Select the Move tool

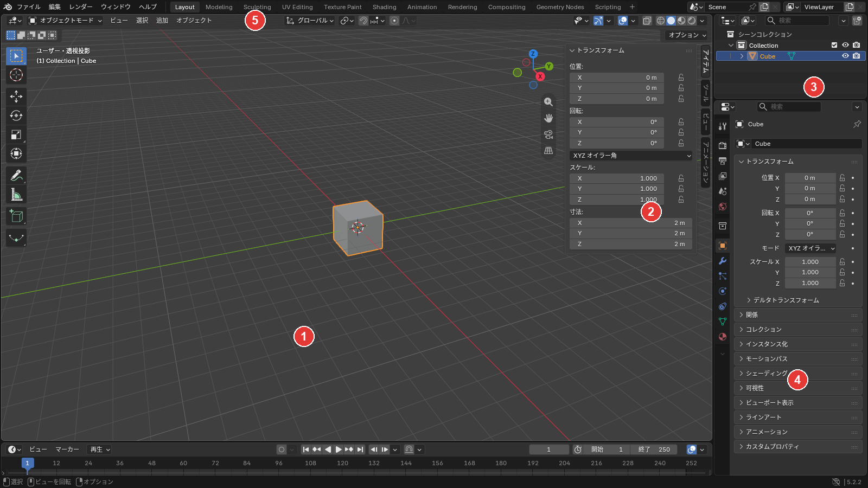coord(16,97)
